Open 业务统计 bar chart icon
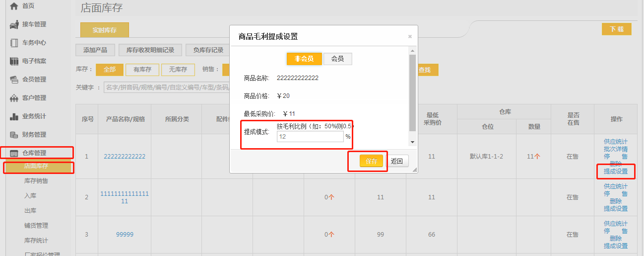 coord(14,116)
